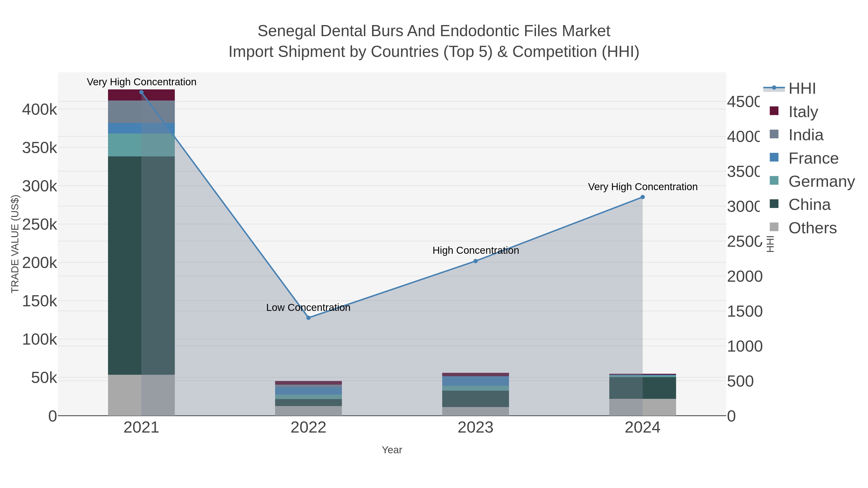Click the 'Low Concentration' annotation
The width and height of the screenshot is (868, 488).
(x=308, y=308)
